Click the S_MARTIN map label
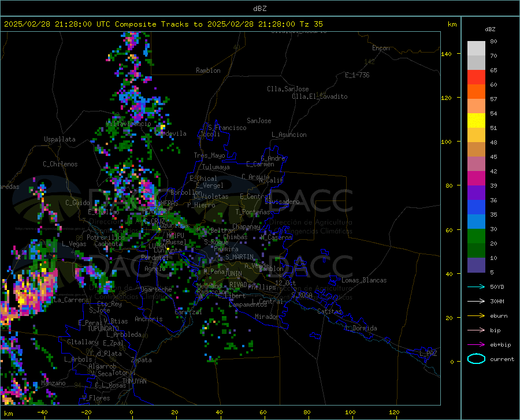 tap(239, 257)
